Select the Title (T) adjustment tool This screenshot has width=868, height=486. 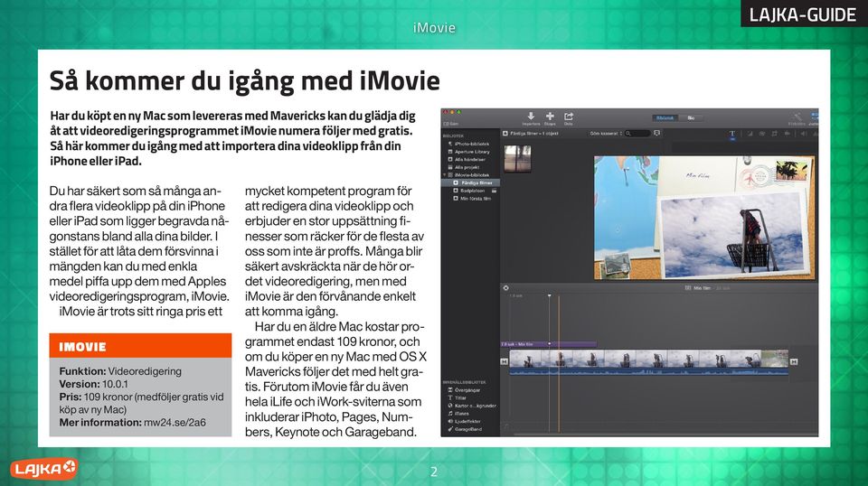[732, 134]
